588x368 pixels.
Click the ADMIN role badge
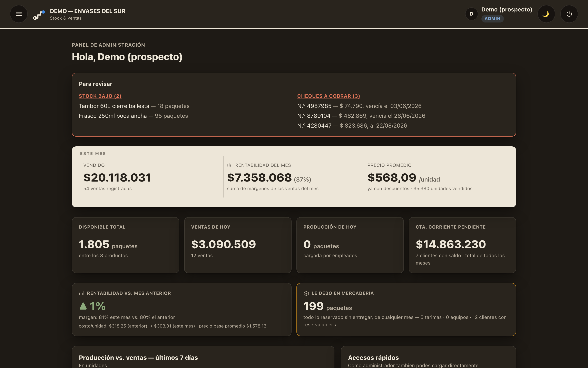(x=492, y=18)
